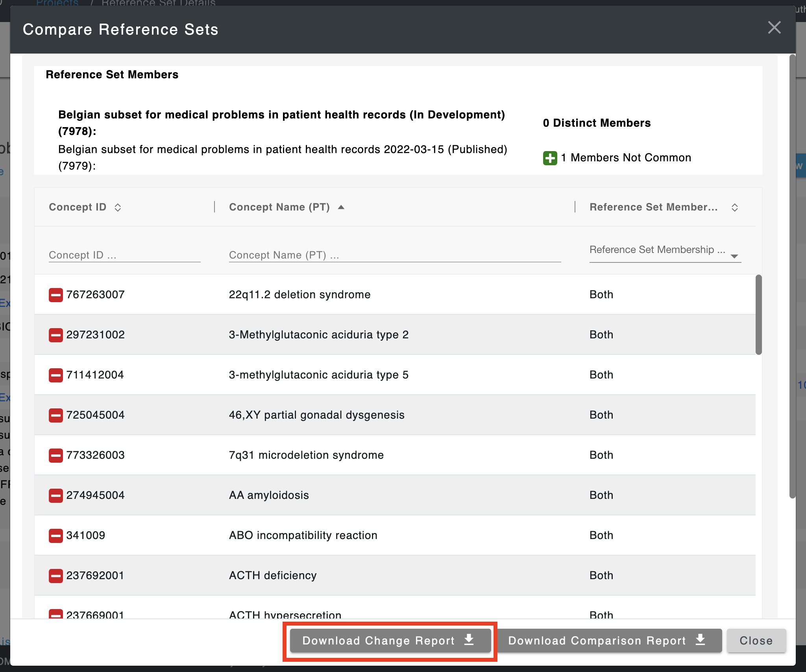Click the Concept Name (PT) filter input
Viewport: 806px width, 672px height.
[395, 255]
